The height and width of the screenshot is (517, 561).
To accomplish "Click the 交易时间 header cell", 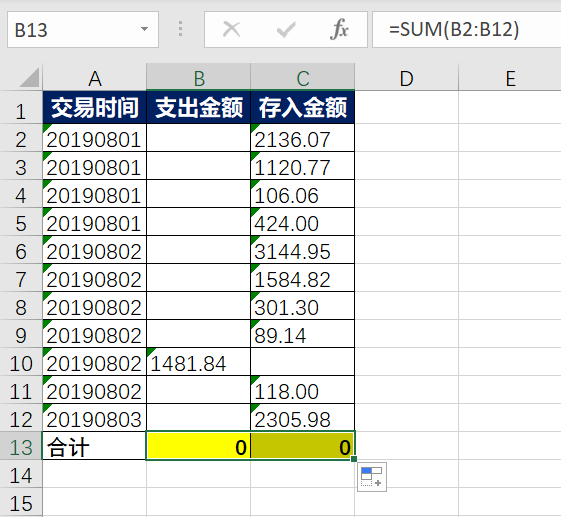I will (94, 107).
